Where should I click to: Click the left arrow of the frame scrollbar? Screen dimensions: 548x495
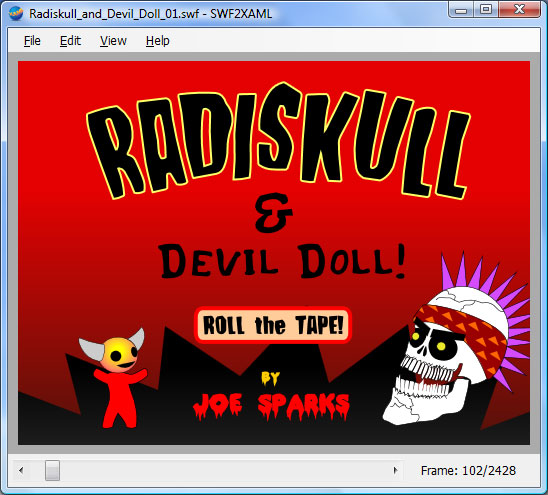click(21, 470)
